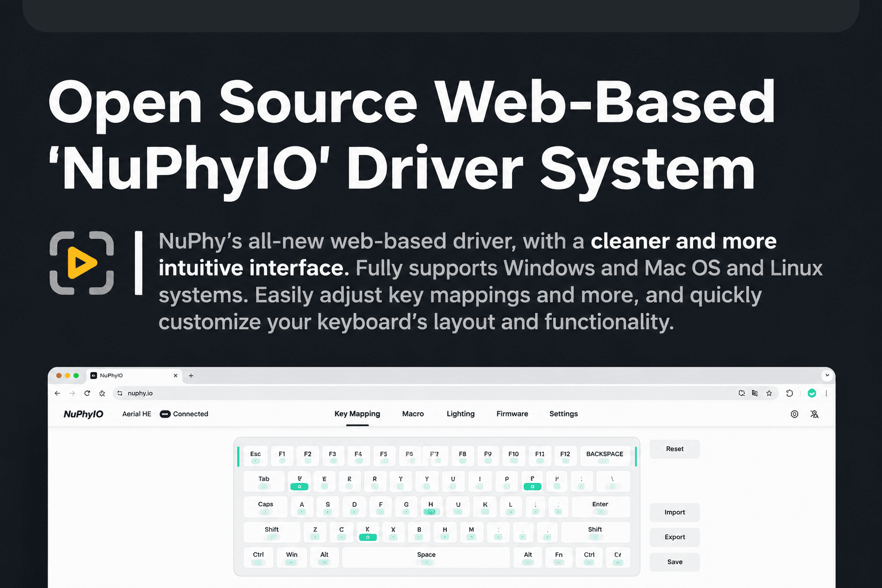This screenshot has height=588, width=882.
Task: Click the Export button
Action: click(675, 537)
